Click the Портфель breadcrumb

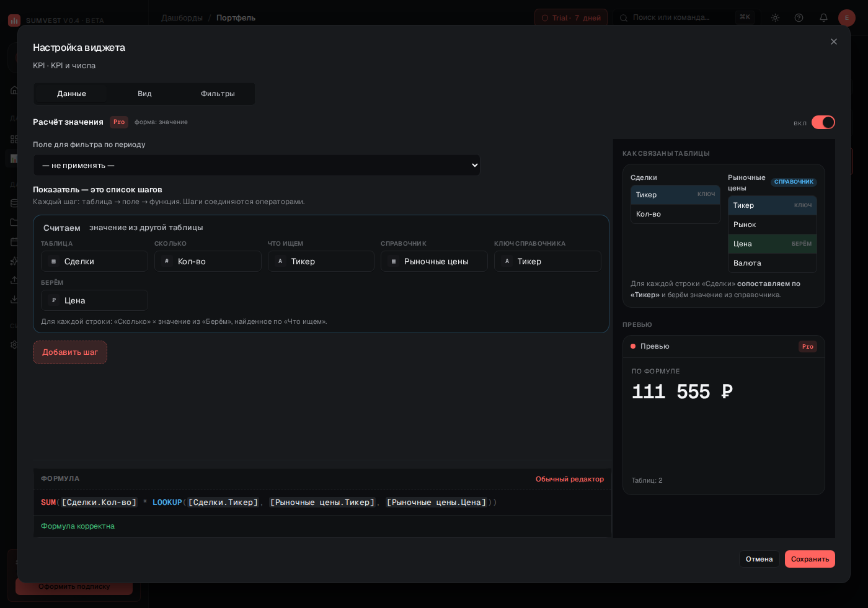(236, 18)
